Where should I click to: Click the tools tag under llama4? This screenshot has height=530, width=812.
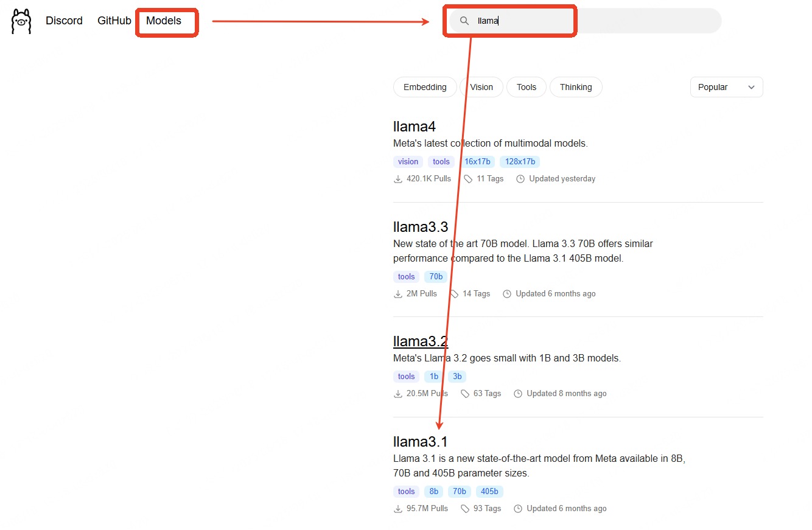click(441, 162)
